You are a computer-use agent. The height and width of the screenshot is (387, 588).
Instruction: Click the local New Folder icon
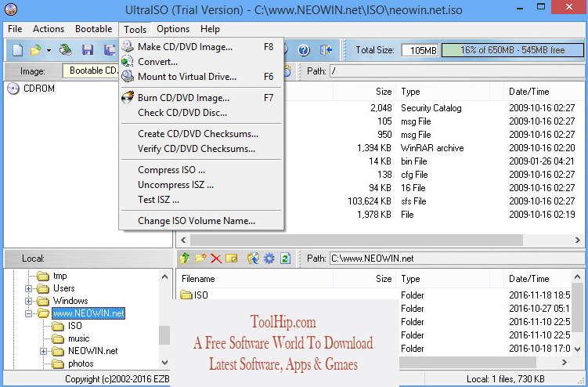click(x=200, y=259)
